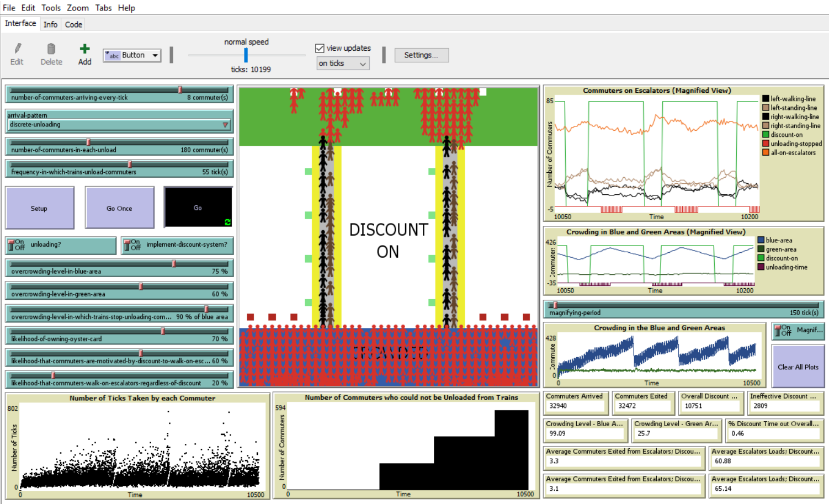This screenshot has width=829, height=504.
Task: Switch to the Code tab
Action: point(73,24)
